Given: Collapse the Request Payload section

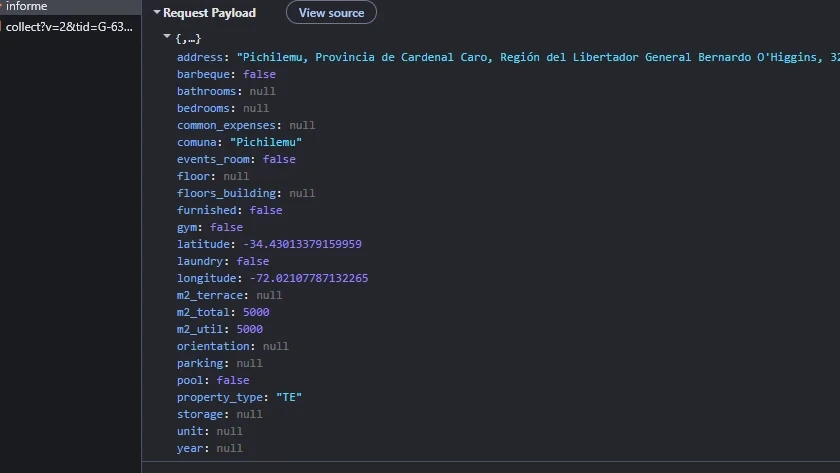Looking at the screenshot, I should pos(157,12).
